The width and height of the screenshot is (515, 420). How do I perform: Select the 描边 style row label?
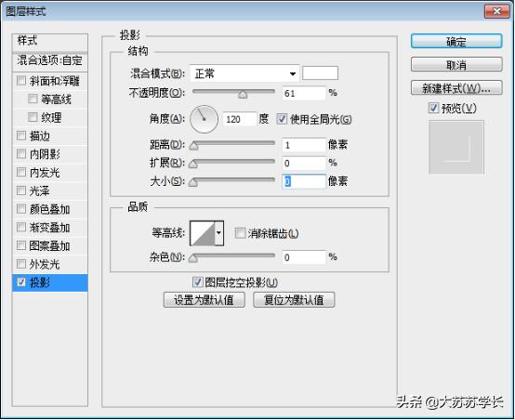tap(39, 136)
